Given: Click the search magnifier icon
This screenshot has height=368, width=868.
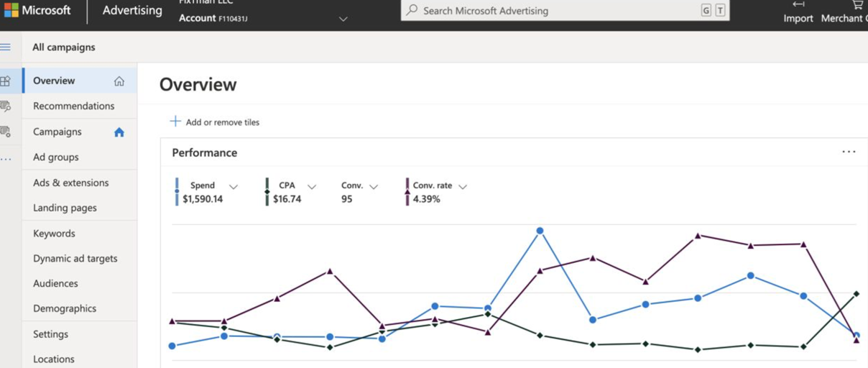Looking at the screenshot, I should (412, 11).
